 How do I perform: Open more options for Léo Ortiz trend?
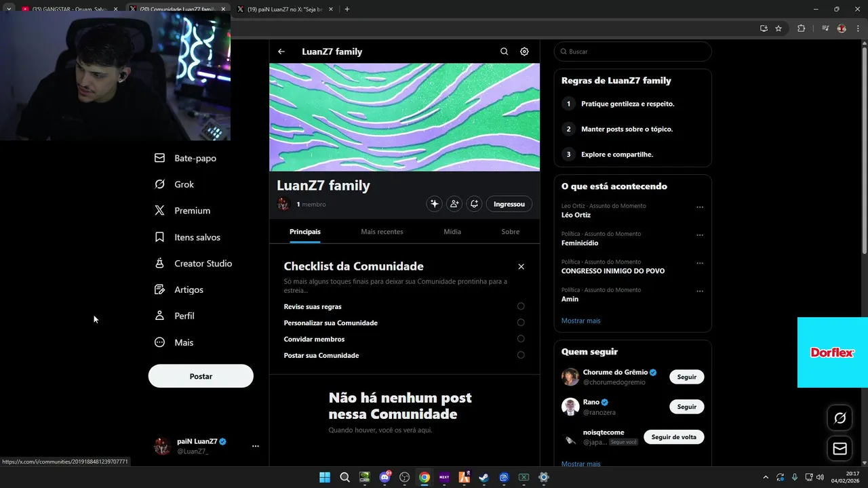[700, 207]
